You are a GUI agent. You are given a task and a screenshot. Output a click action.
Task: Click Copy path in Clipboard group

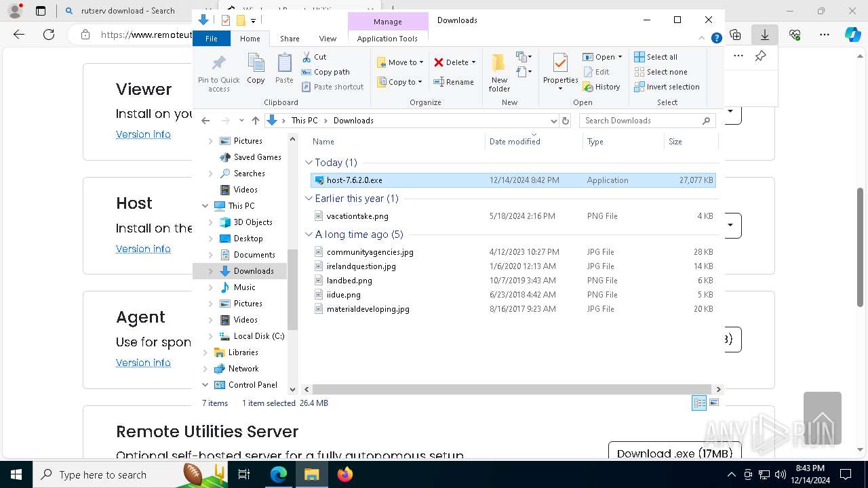[325, 72]
